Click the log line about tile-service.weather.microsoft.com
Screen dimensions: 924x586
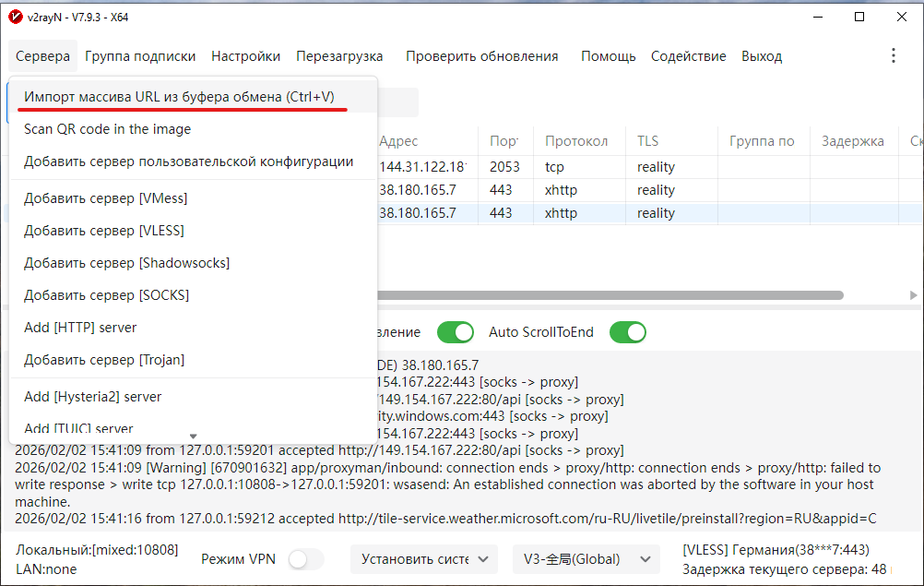click(x=445, y=519)
